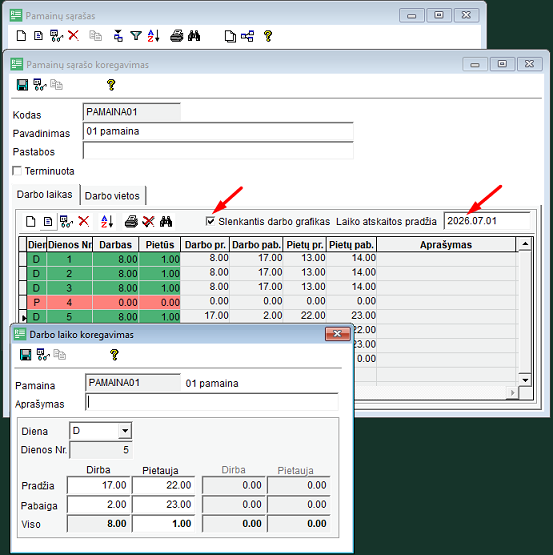Click the table scrollbar down arrow
Screen dimensions: 553x555
[525, 380]
